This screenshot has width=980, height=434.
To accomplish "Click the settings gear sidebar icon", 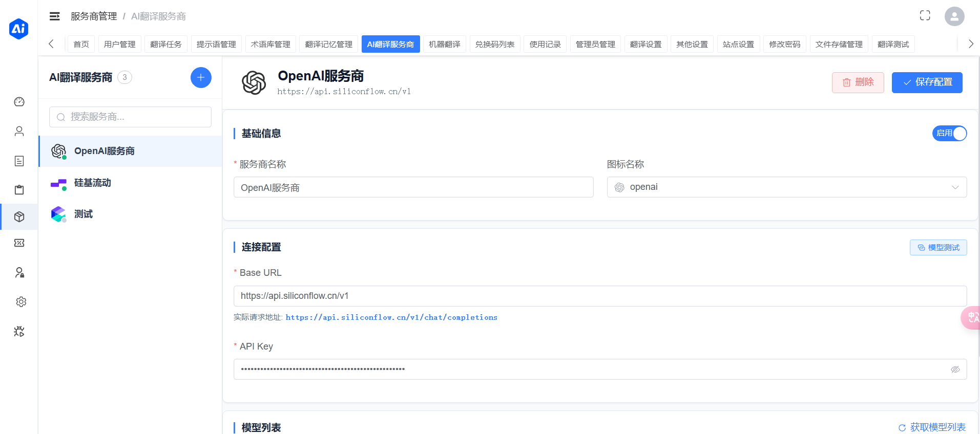I will (x=20, y=302).
